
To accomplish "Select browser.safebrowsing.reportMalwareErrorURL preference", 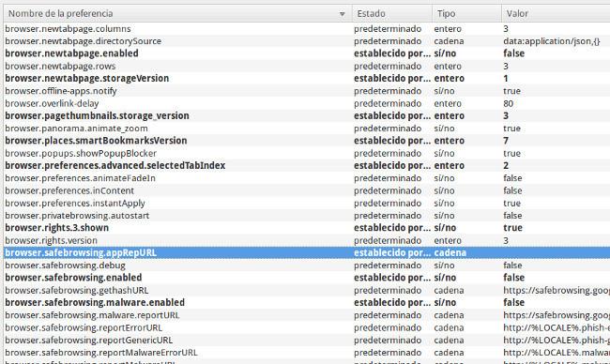I will (307, 353).
